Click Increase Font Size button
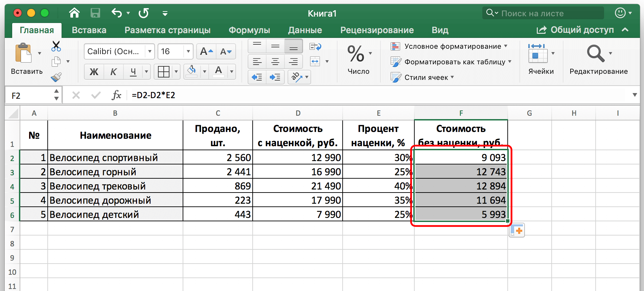Image resolution: width=644 pixels, height=291 pixels. pyautogui.click(x=206, y=51)
